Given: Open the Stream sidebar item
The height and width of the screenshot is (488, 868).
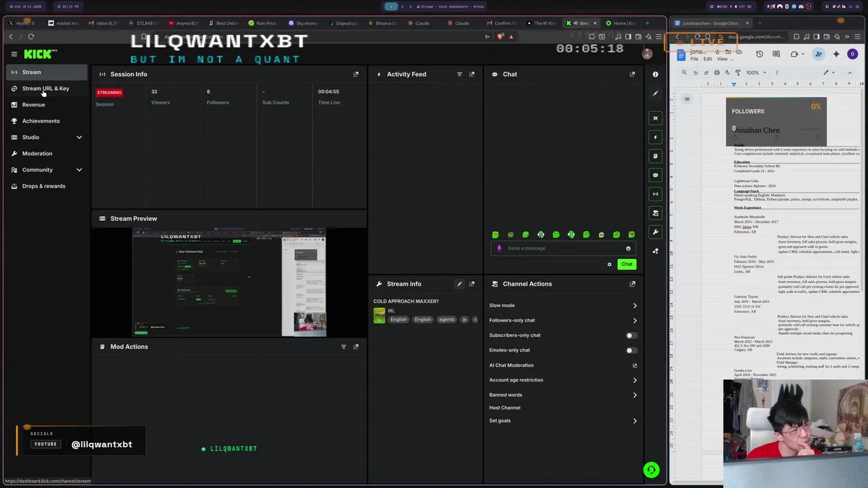Looking at the screenshot, I should [x=46, y=72].
